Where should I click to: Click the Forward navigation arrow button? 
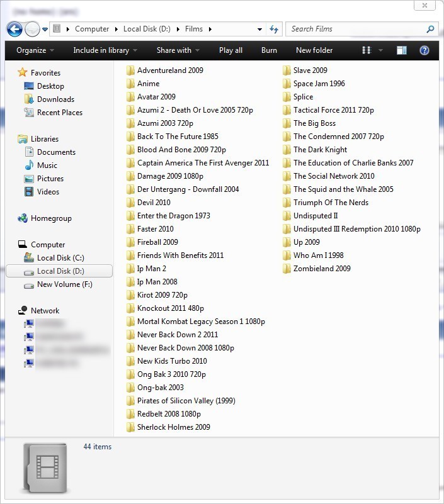[32, 29]
